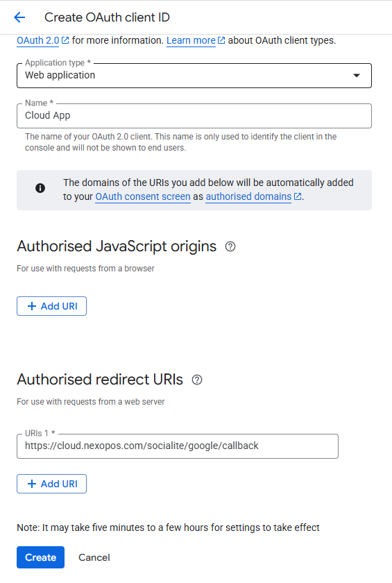This screenshot has width=392, height=583.
Task: Add URI under Authorised redirect URIs
Action: pyautogui.click(x=51, y=484)
